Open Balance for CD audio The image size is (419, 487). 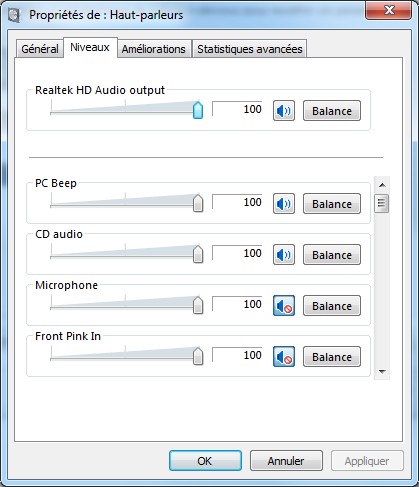click(332, 255)
